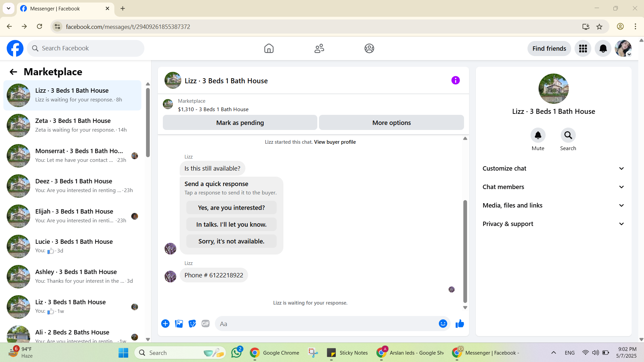This screenshot has height=362, width=644.
Task: Send quick reply In talks. I'll let you know.
Action: click(x=231, y=224)
